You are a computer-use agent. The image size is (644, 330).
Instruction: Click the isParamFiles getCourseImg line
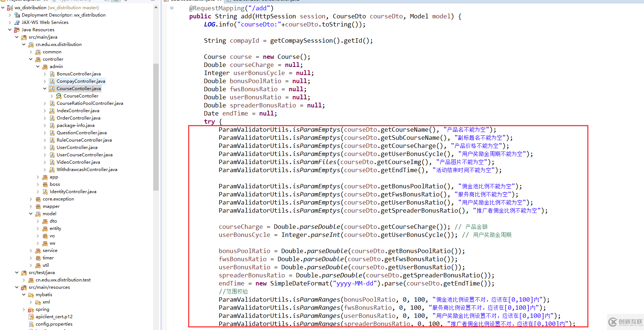pyautogui.click(x=356, y=162)
